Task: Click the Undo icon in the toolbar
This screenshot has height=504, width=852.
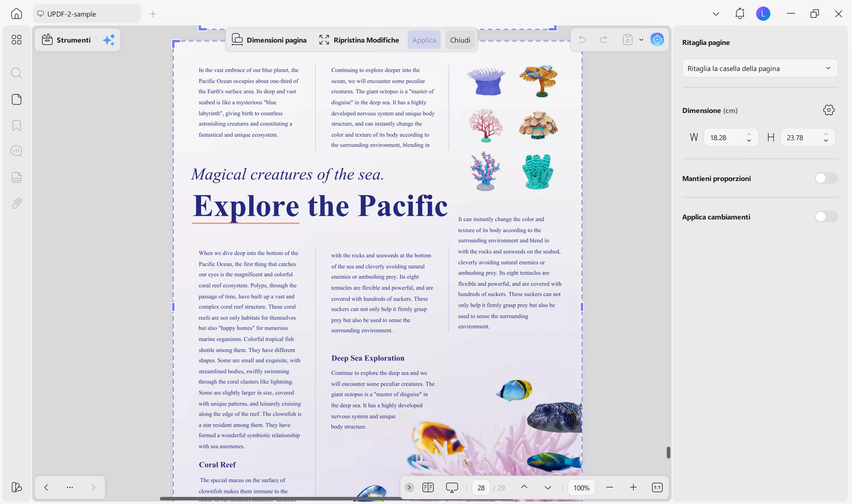Action: (x=582, y=39)
